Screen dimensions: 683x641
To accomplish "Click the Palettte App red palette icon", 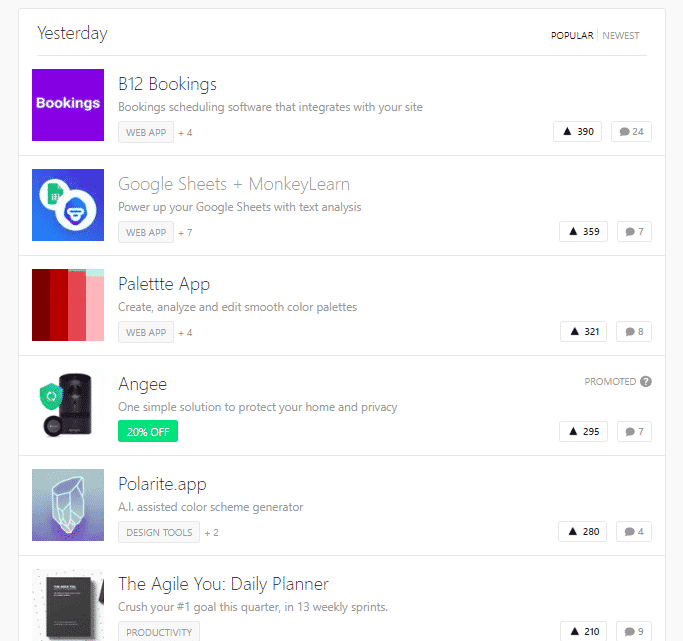I will (x=68, y=305).
